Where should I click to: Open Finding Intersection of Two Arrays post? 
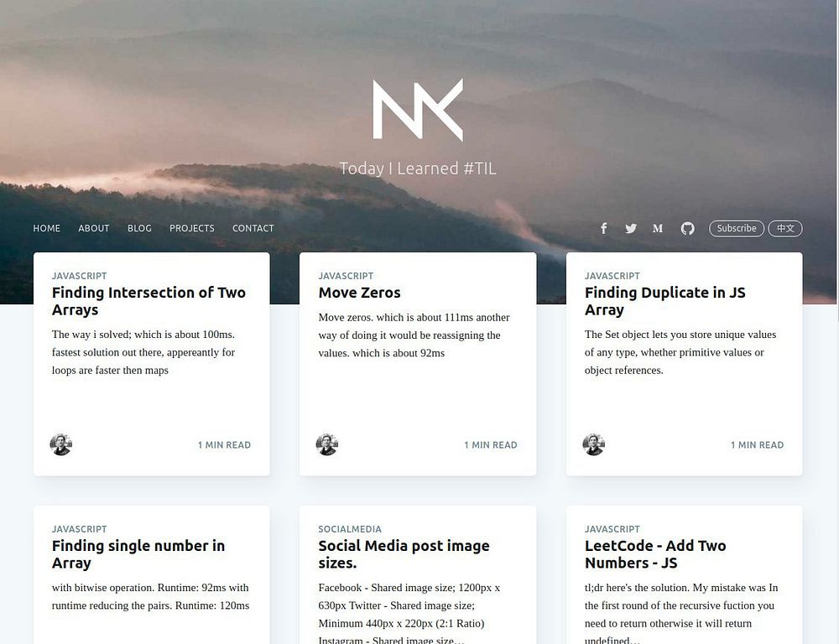[149, 301]
